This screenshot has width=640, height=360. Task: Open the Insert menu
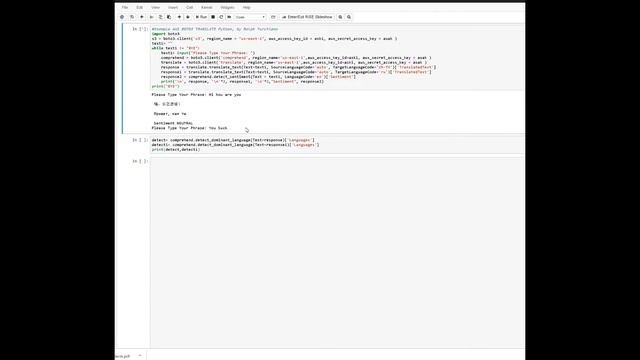click(x=173, y=7)
